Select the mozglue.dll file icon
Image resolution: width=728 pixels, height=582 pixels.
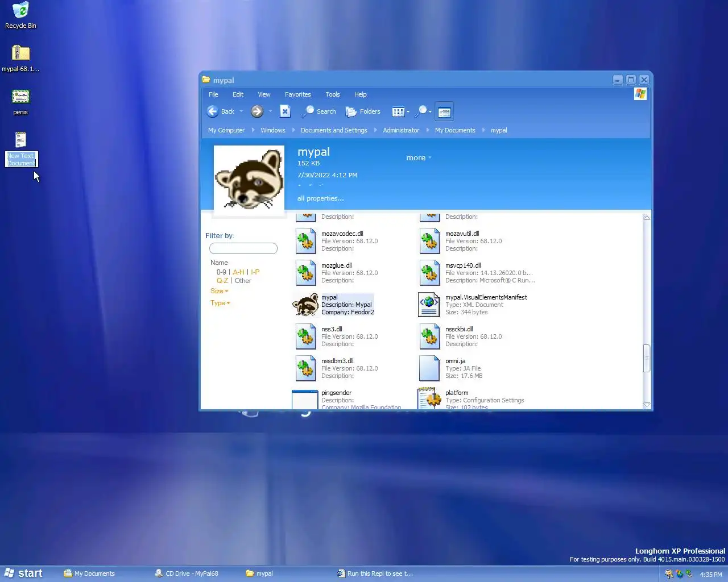305,273
